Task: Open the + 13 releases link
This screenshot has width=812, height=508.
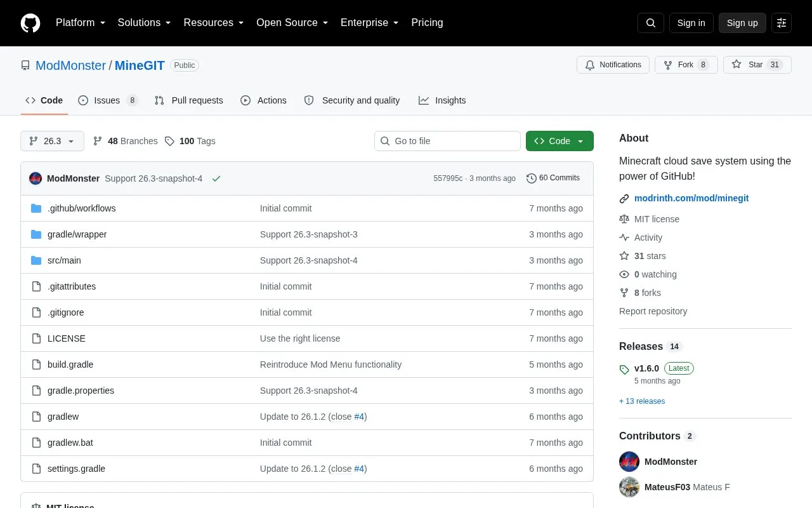Action: (x=642, y=401)
